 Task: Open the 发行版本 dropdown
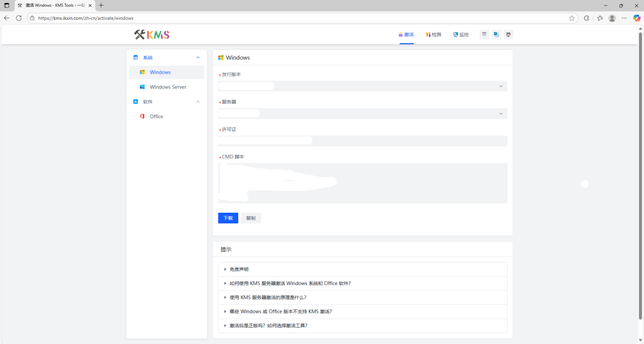(362, 86)
